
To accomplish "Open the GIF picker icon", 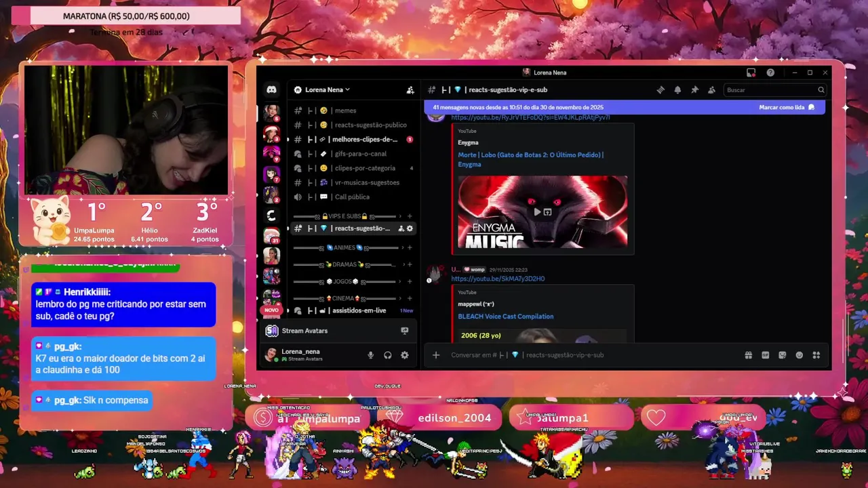I will pyautogui.click(x=766, y=354).
